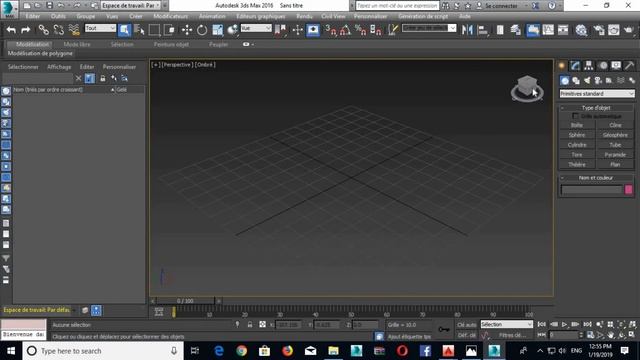The image size is (640, 360).
Task: Click the Undo arrow in main toolbar
Action: 11,30
